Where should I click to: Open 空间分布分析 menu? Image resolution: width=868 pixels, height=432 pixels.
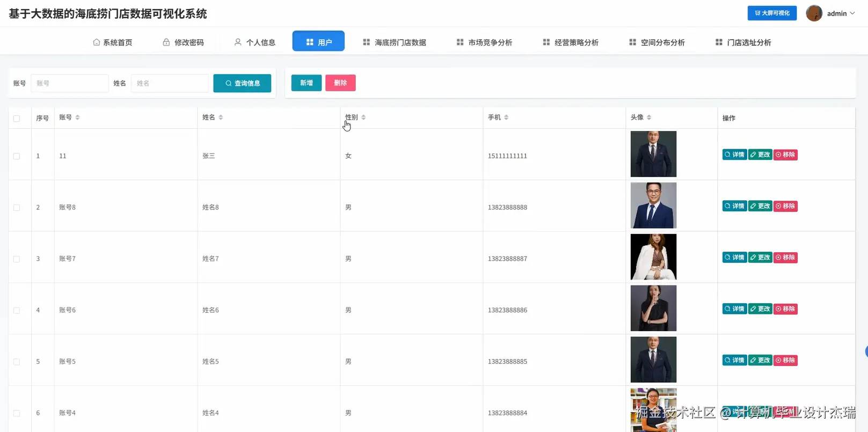[657, 42]
